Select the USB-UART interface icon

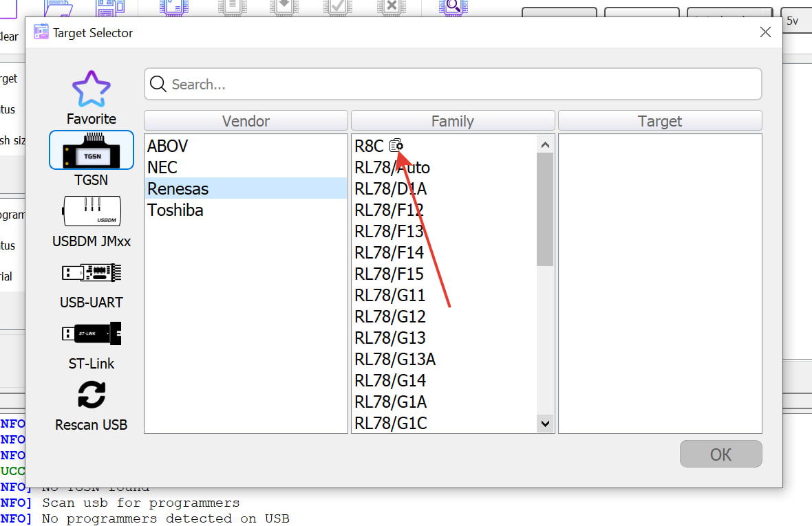point(91,272)
